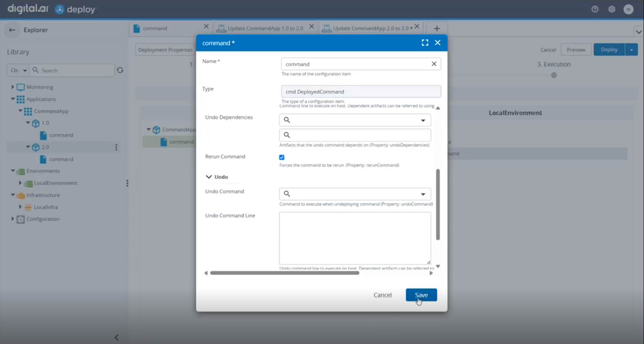Switch to Update CommandApp 1.0 to 2.0 tab
The height and width of the screenshot is (344, 644).
pyautogui.click(x=265, y=28)
